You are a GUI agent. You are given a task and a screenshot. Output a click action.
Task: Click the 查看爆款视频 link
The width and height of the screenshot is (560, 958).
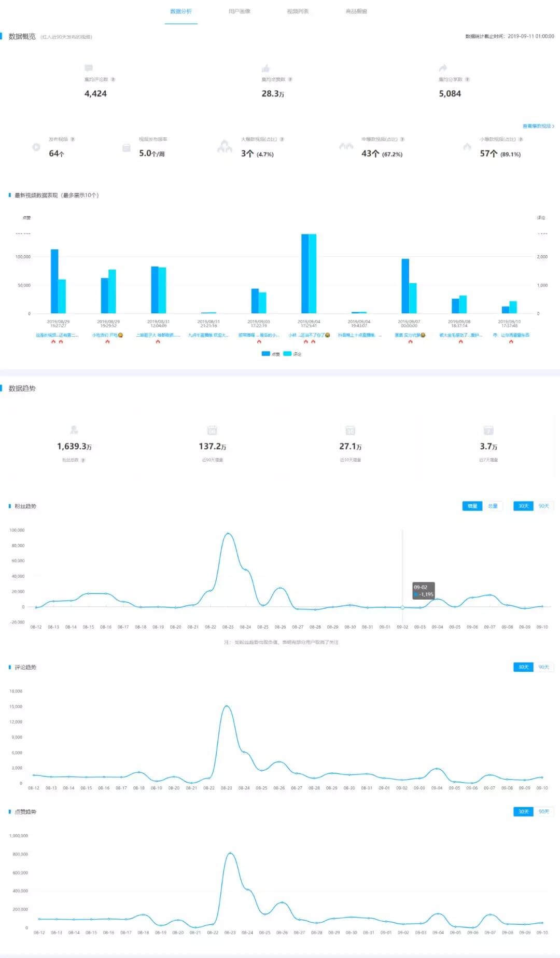538,126
